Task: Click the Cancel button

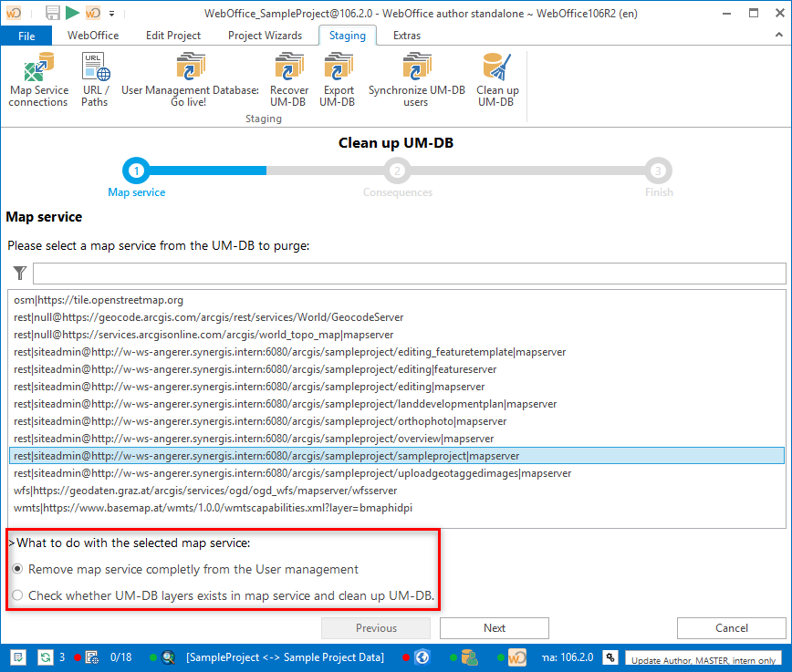Action: pyautogui.click(x=731, y=627)
